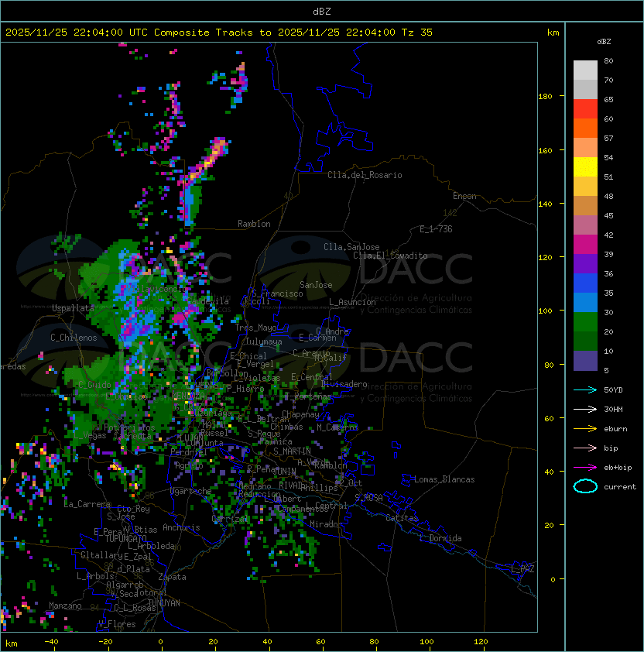Viewport: 644px width, 652px height.
Task: Click the 'C_Chilenos' map label
Action: click(74, 338)
